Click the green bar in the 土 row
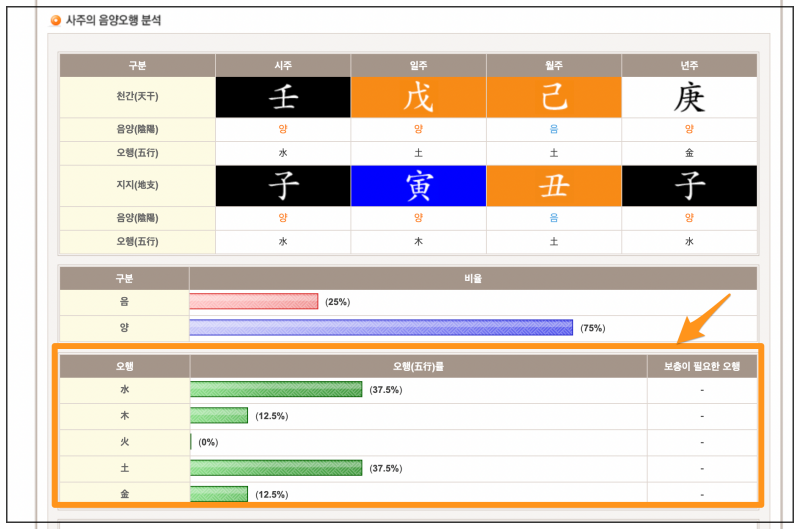800x529 pixels. pyautogui.click(x=276, y=468)
